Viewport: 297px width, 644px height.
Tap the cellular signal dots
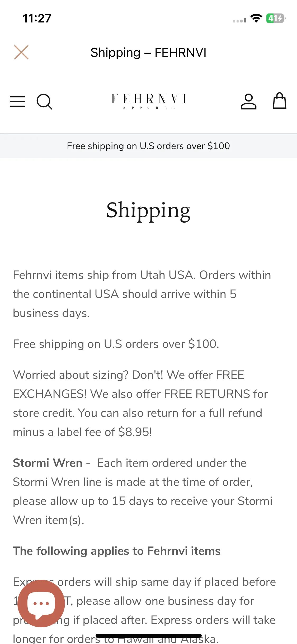(x=239, y=21)
